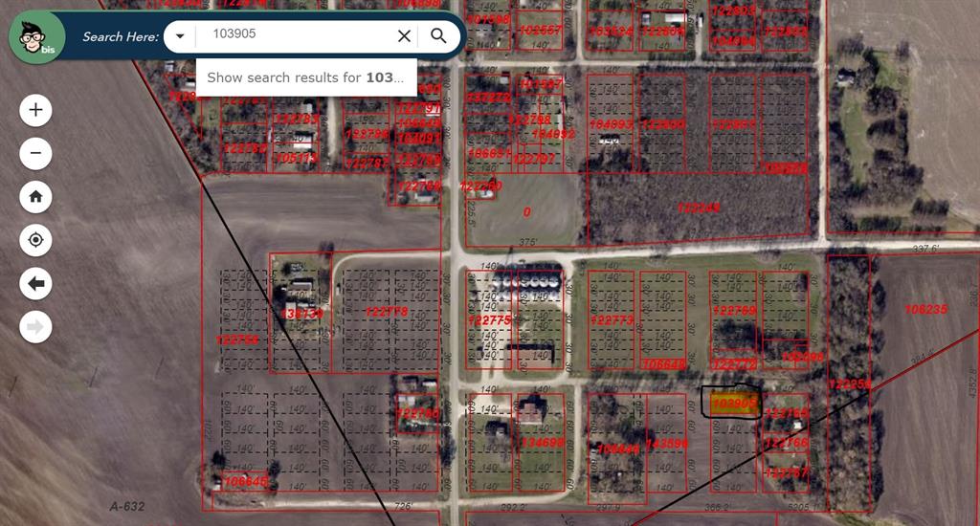Click the zoom out minus button
This screenshot has height=526, width=980.
tap(35, 153)
